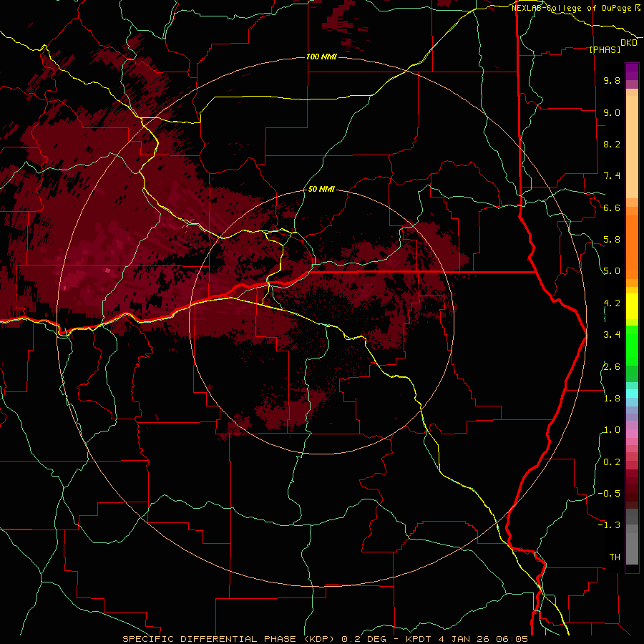The image size is (644, 644).
Task: Click the KPDT radar site identifier
Action: (418, 639)
